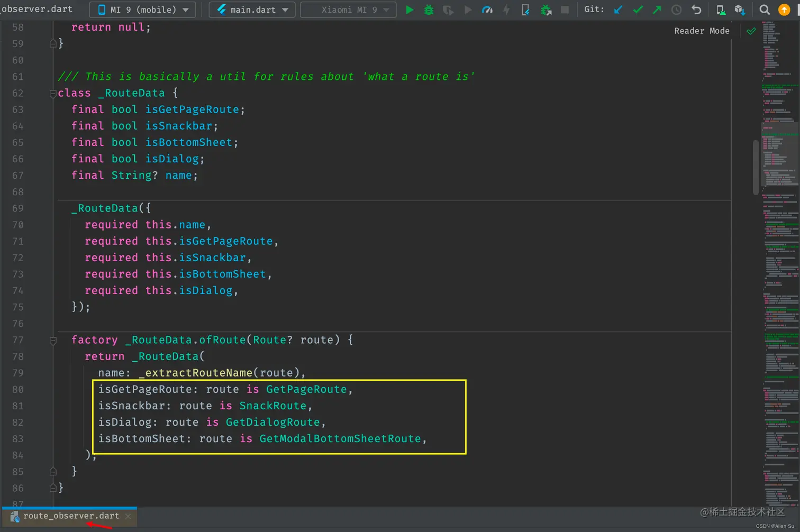Click the orange IDE update arrow icon
The height and width of the screenshot is (532, 800).
(x=784, y=10)
